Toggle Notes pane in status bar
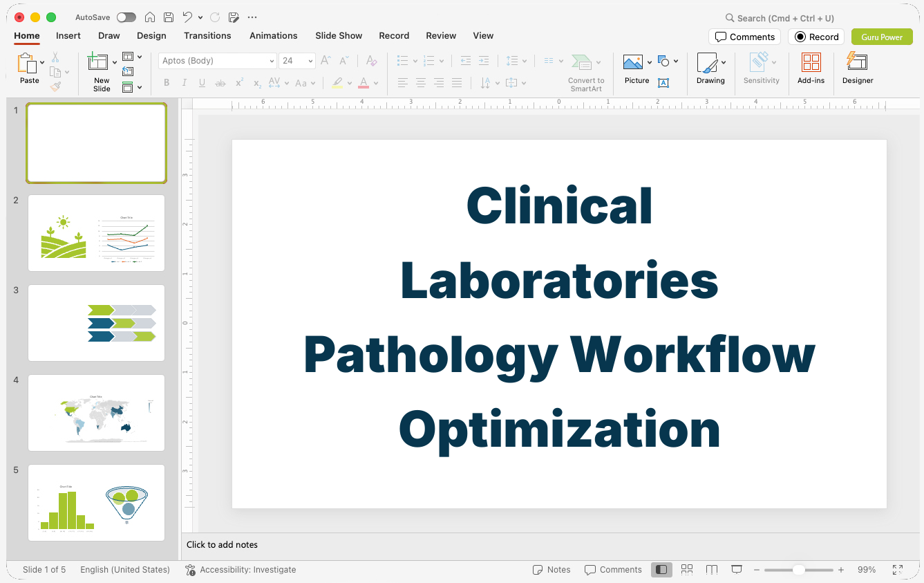 point(551,570)
